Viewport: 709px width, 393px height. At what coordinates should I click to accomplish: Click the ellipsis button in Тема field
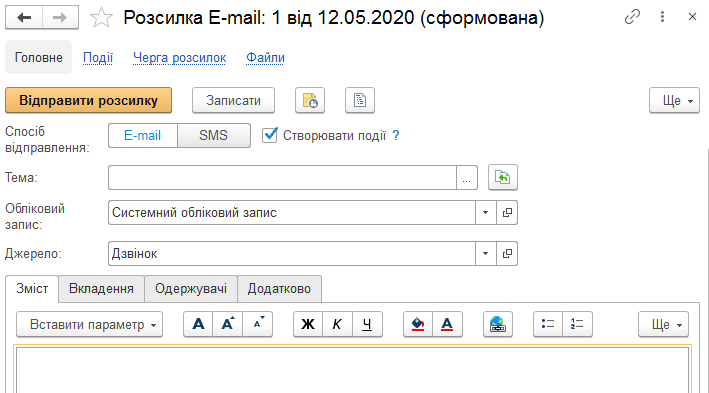tap(467, 177)
